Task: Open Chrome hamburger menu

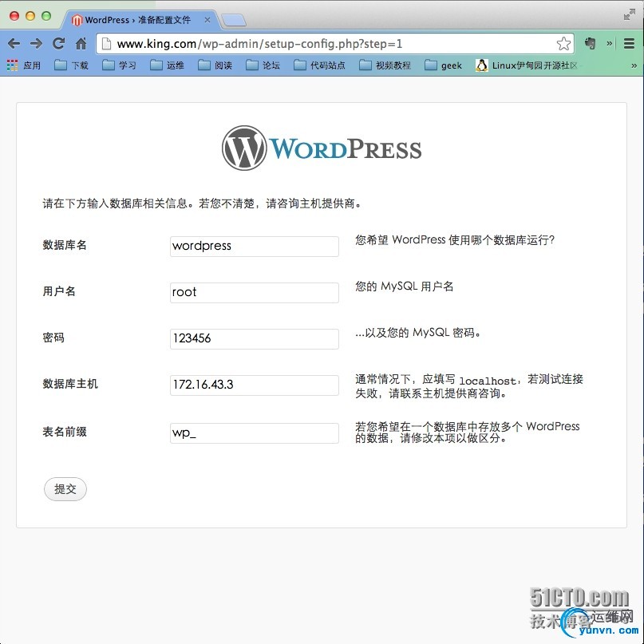Action: pyautogui.click(x=629, y=43)
